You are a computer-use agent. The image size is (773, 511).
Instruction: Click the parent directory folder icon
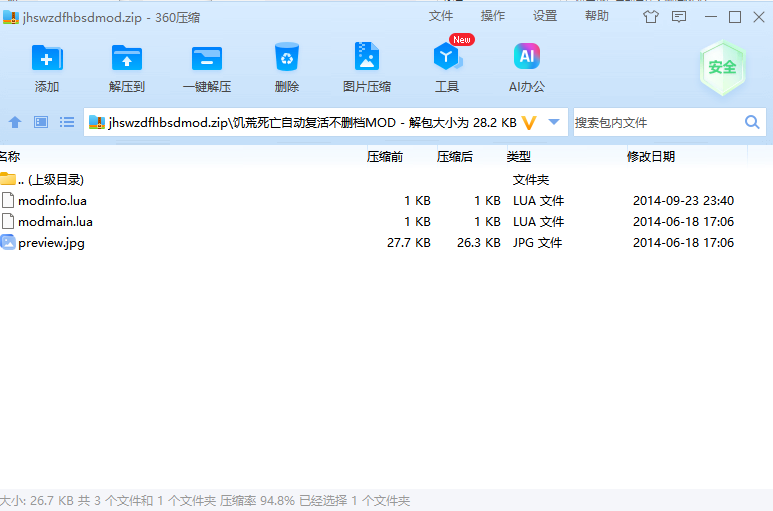coord(8,179)
